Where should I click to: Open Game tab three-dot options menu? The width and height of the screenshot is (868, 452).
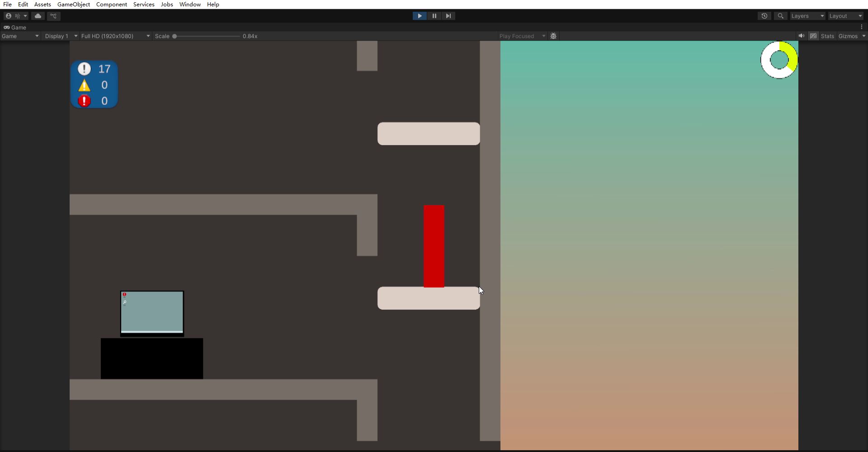862,27
